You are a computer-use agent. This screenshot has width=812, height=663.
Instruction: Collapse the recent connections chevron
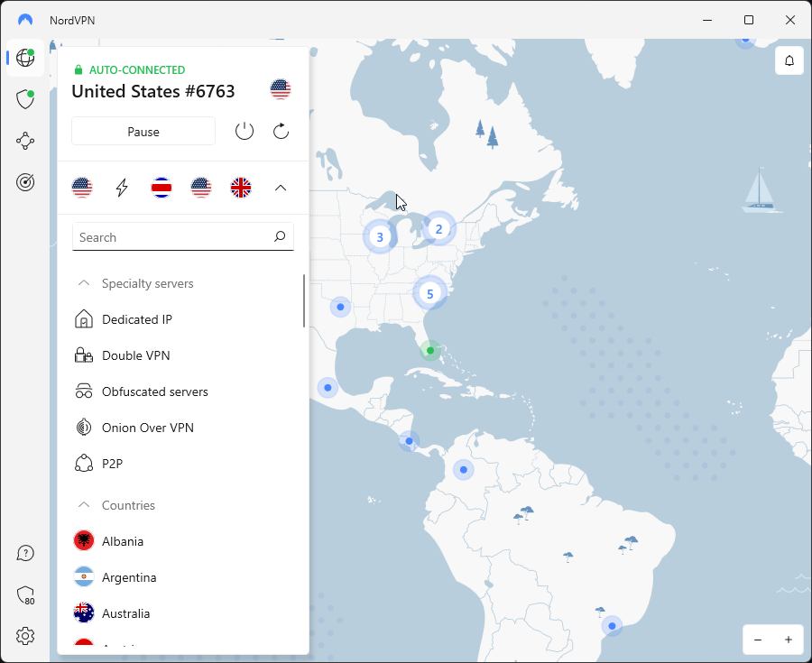click(281, 188)
